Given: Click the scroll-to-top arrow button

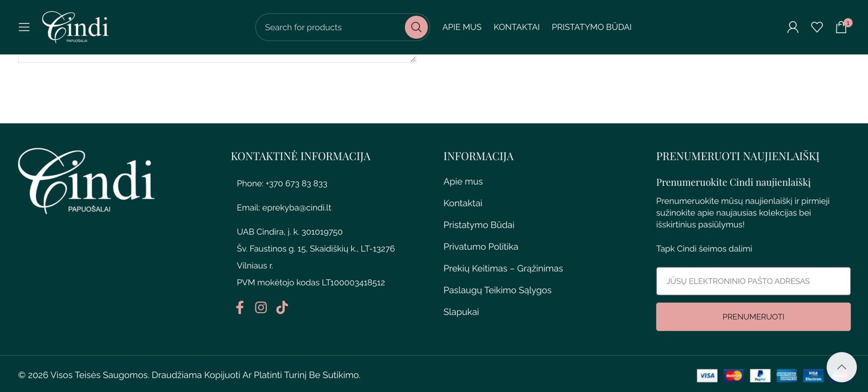Looking at the screenshot, I should pos(841,367).
